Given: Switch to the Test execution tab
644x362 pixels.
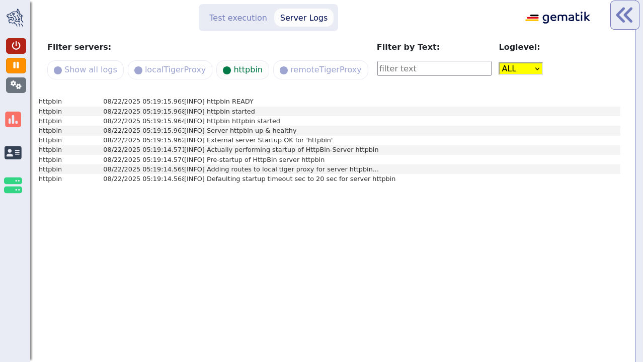Looking at the screenshot, I should click(238, 18).
